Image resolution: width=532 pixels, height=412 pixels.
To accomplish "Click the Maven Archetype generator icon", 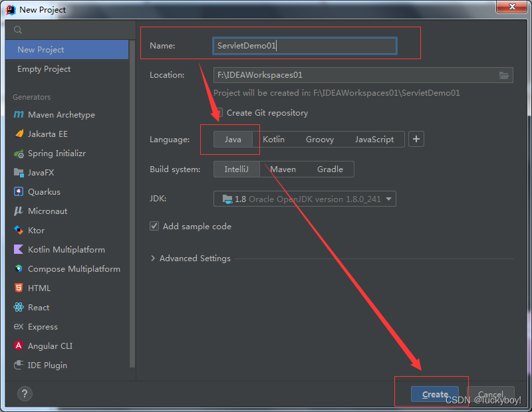I will click(19, 114).
